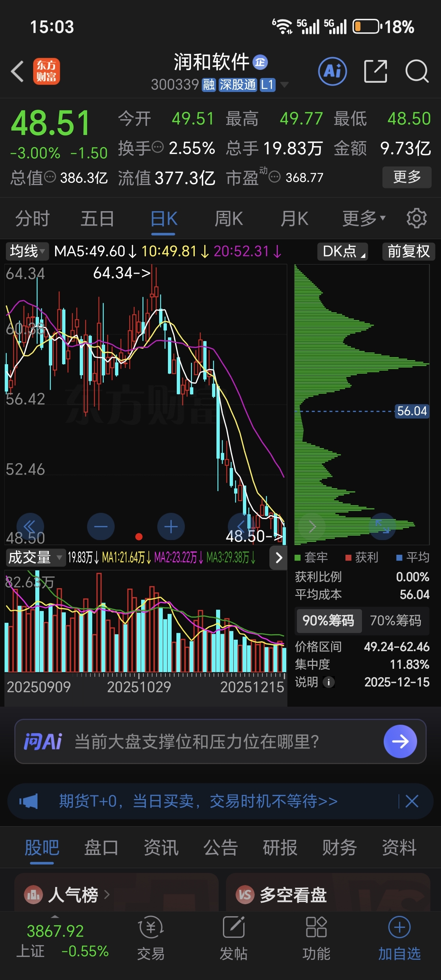Open the search magnifier icon
This screenshot has width=441, height=980.
click(417, 71)
